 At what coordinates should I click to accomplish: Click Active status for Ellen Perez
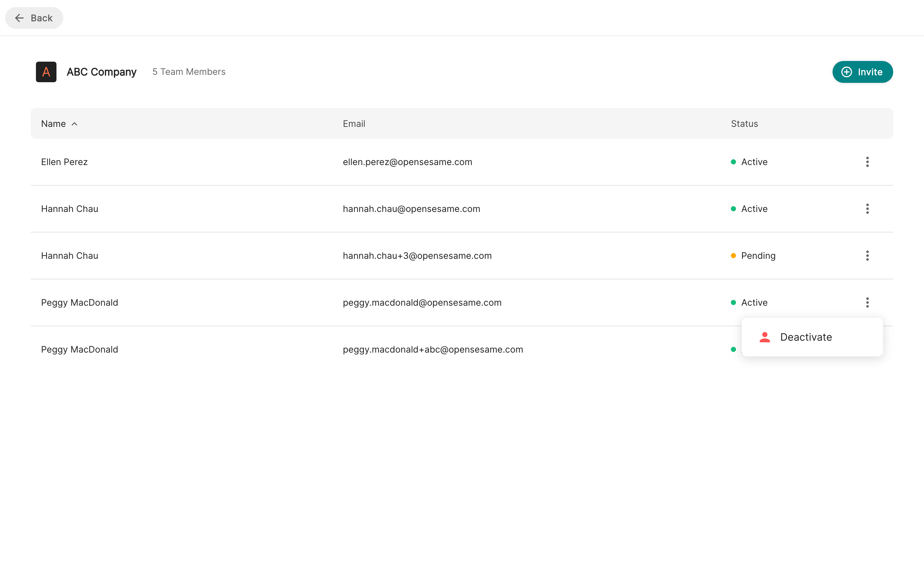[755, 162]
